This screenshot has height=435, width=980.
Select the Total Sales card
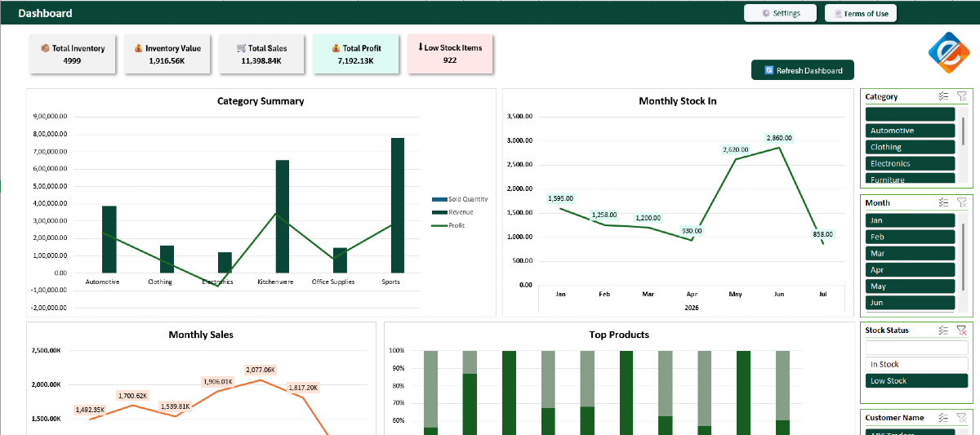tap(261, 54)
